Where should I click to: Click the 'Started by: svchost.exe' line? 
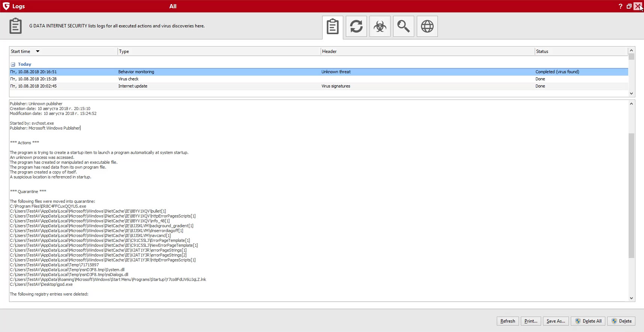[32, 123]
